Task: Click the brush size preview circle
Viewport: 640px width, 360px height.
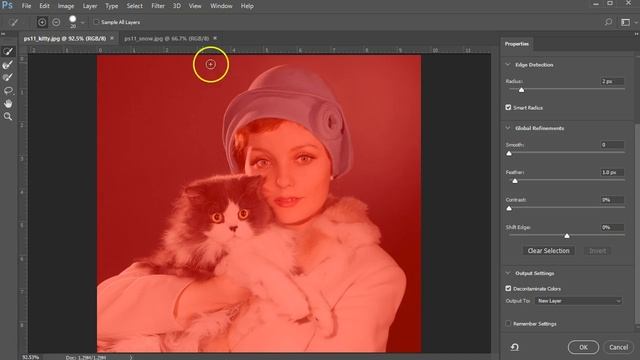Action: 73,19
